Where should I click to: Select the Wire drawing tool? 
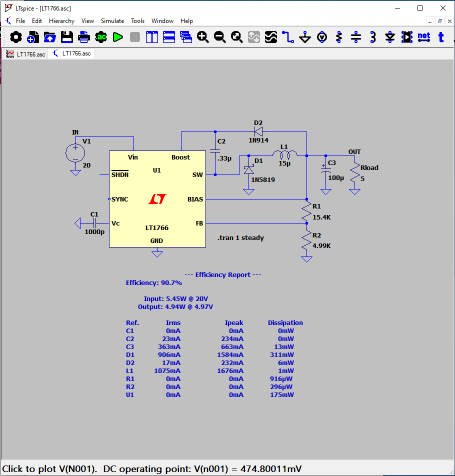click(287, 37)
